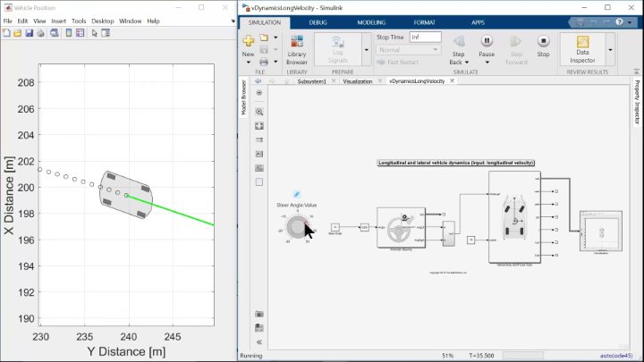Expand dropdown next to Help icon
644x362 pixels.
630,22
